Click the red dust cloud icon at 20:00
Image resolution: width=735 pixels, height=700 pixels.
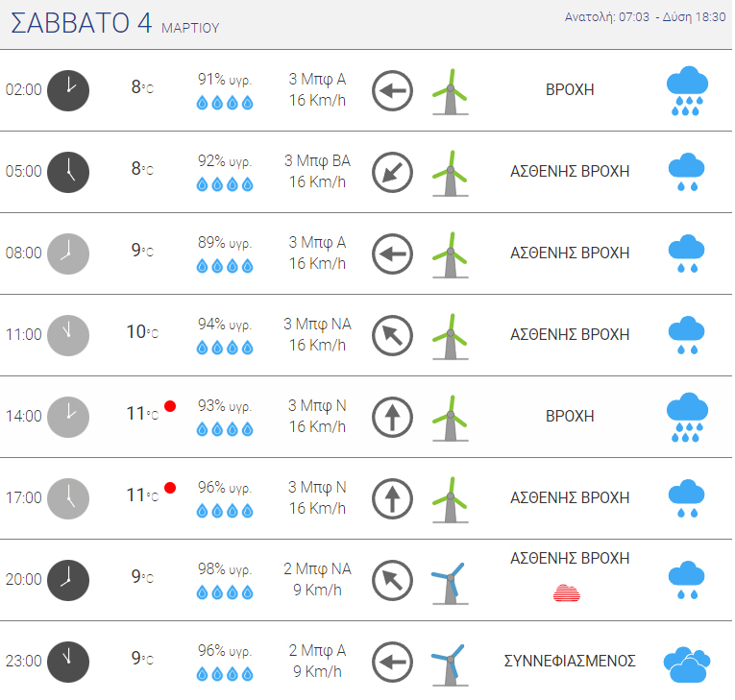tap(567, 592)
